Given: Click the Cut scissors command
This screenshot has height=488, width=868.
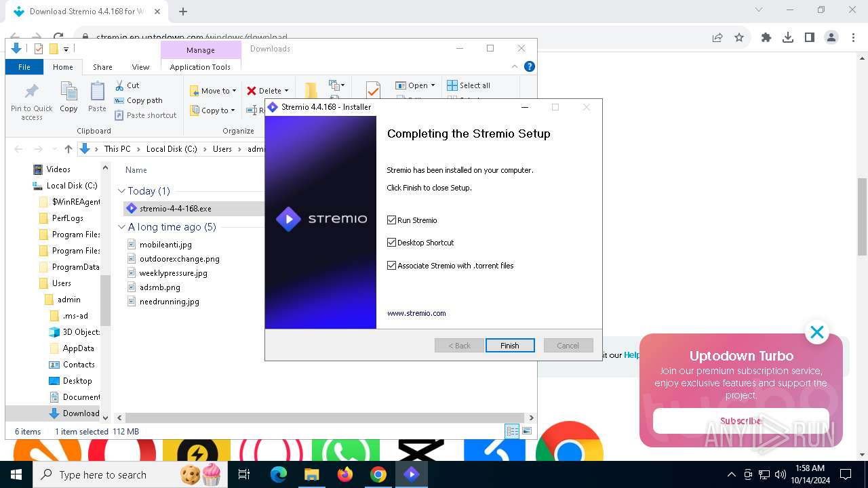Looking at the screenshot, I should 127,85.
